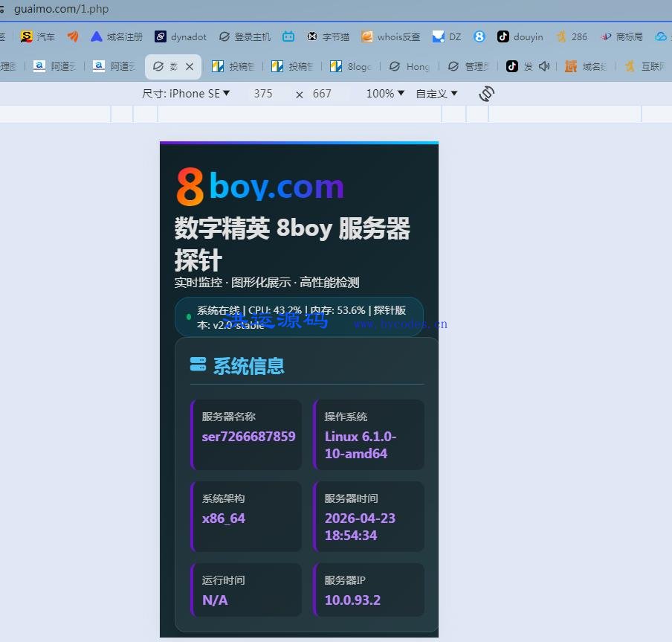Switch to the Hong tab

[410, 66]
